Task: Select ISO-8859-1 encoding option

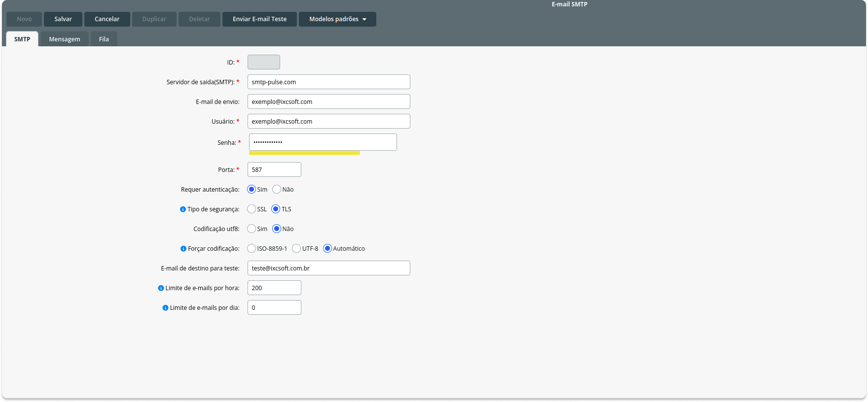Action: click(252, 248)
